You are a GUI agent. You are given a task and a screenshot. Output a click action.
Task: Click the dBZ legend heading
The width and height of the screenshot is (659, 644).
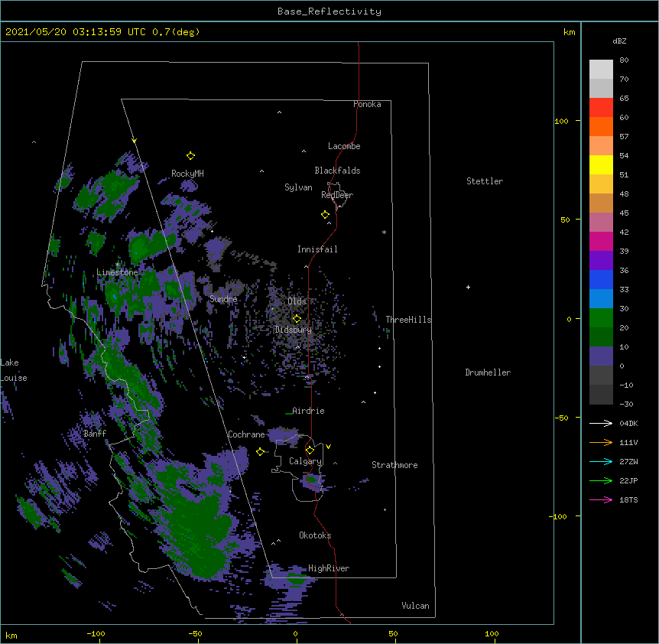(619, 41)
